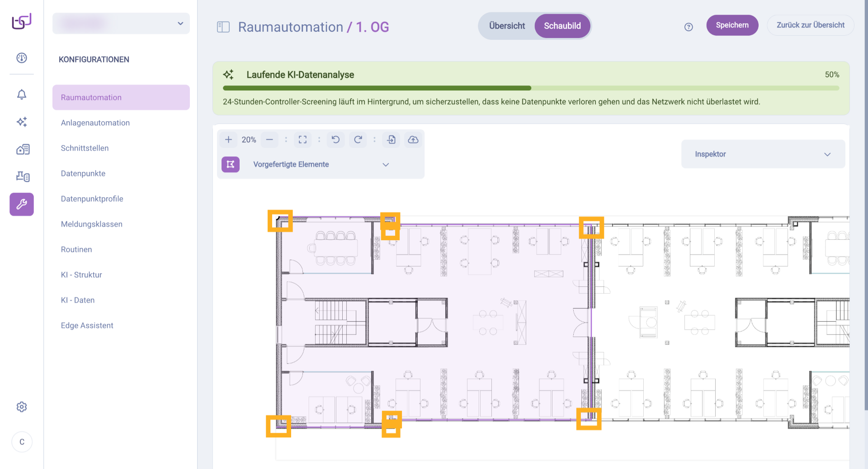Toggle the sidebar panel icon

click(223, 27)
